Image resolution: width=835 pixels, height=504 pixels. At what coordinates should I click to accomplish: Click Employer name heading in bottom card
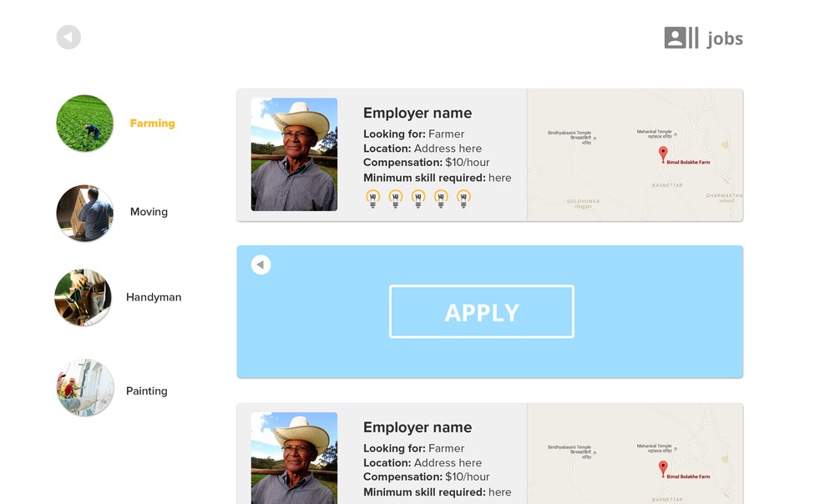417,427
